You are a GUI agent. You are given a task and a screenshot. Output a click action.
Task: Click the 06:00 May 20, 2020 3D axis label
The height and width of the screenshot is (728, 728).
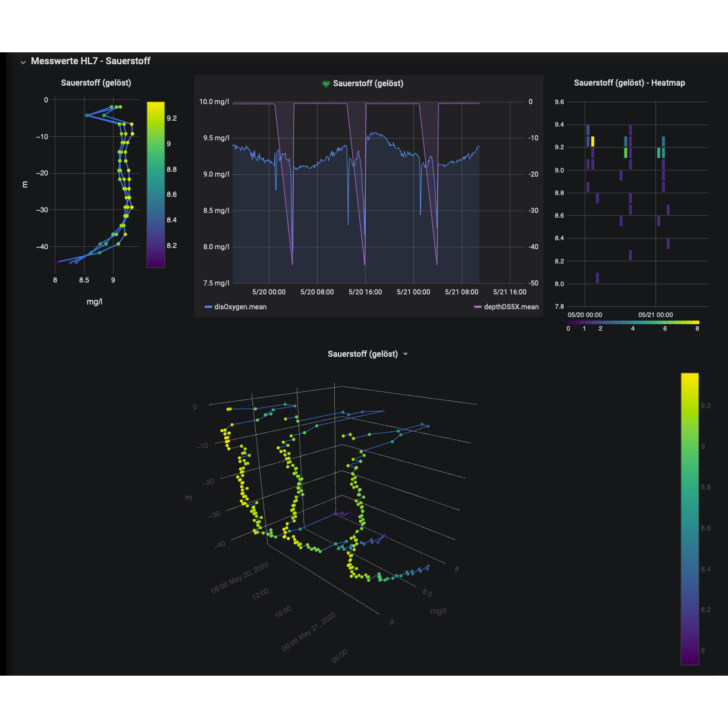point(239,578)
